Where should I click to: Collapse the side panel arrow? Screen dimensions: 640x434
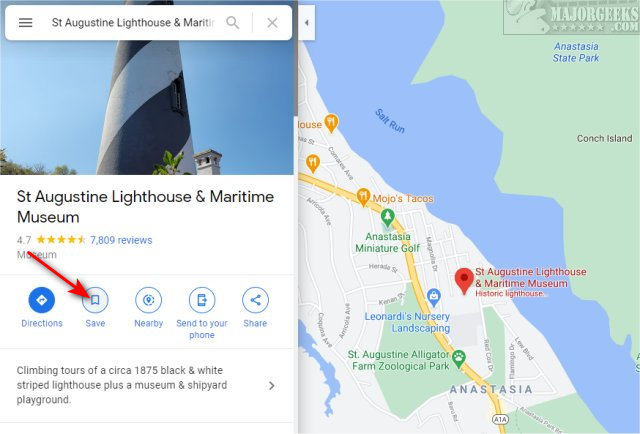pyautogui.click(x=307, y=23)
